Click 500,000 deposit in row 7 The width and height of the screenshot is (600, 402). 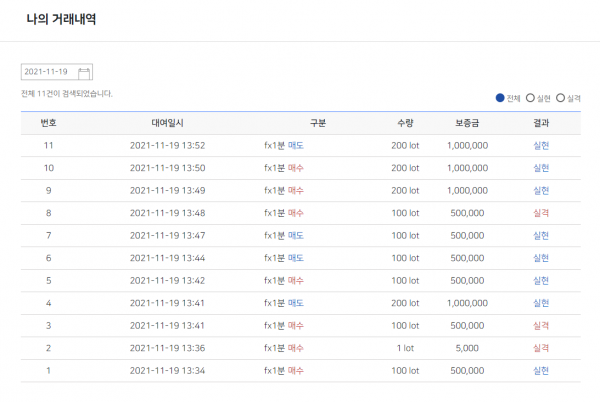pyautogui.click(x=467, y=236)
